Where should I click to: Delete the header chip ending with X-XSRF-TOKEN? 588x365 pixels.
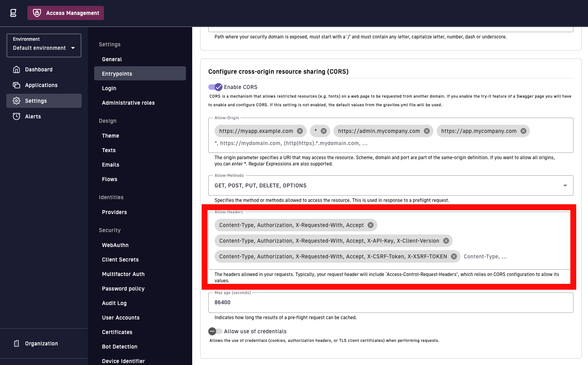pyautogui.click(x=454, y=256)
